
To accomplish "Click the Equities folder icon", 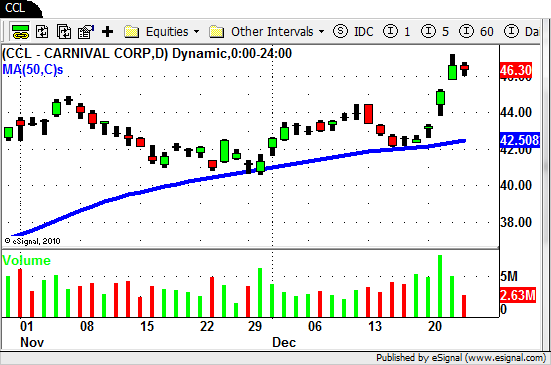I will coord(132,32).
